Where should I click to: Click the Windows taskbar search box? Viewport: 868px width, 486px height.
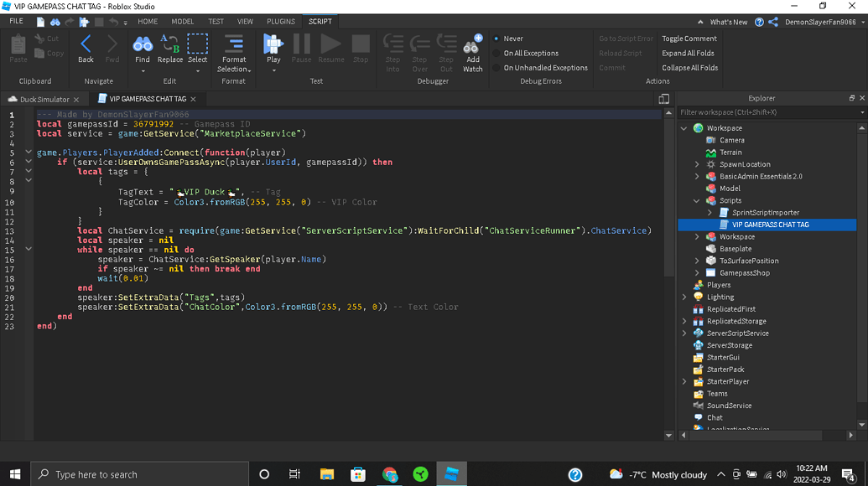coord(139,474)
